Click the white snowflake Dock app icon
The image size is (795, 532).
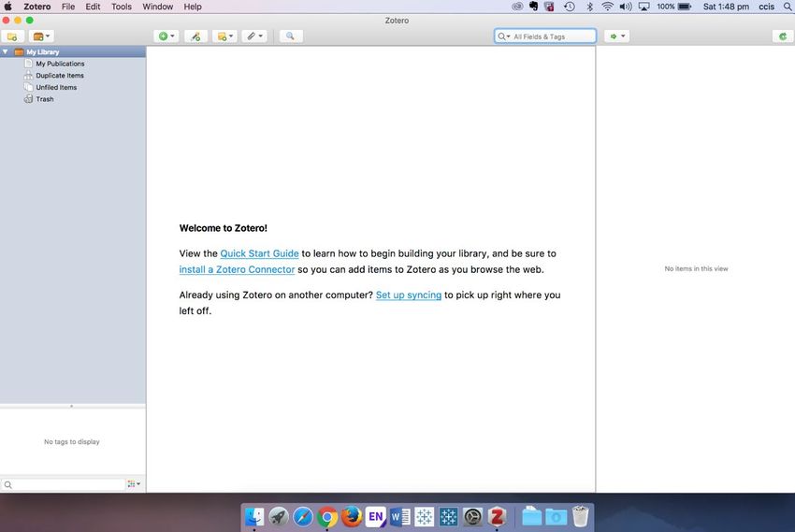pyautogui.click(x=425, y=517)
